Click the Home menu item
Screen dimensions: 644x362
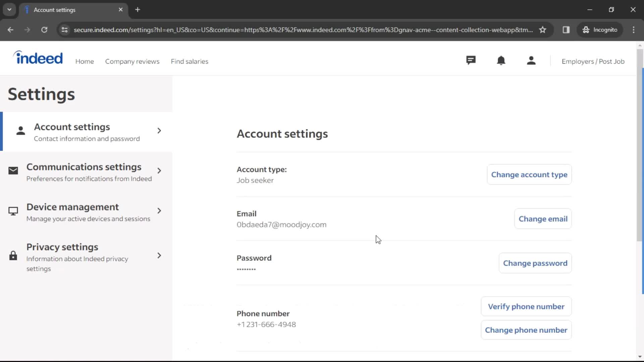pos(85,61)
